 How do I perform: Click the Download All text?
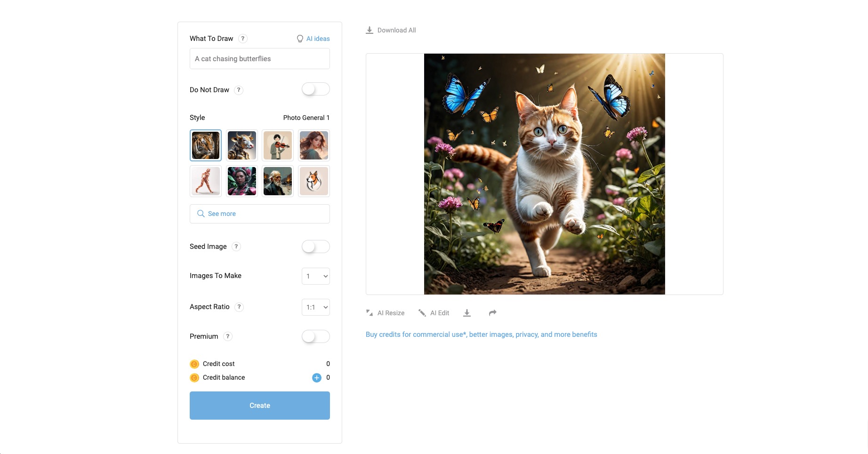[397, 30]
